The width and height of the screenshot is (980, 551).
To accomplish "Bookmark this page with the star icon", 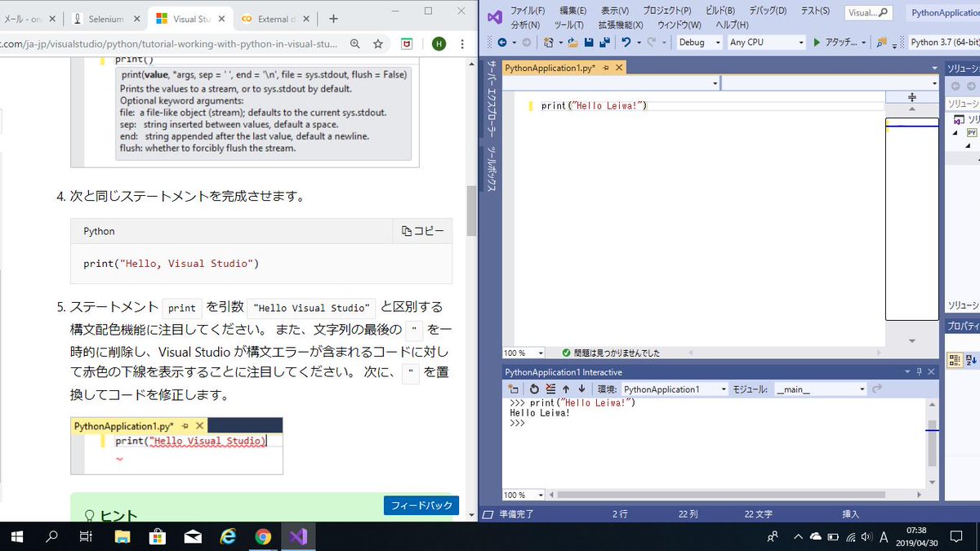I will [378, 43].
